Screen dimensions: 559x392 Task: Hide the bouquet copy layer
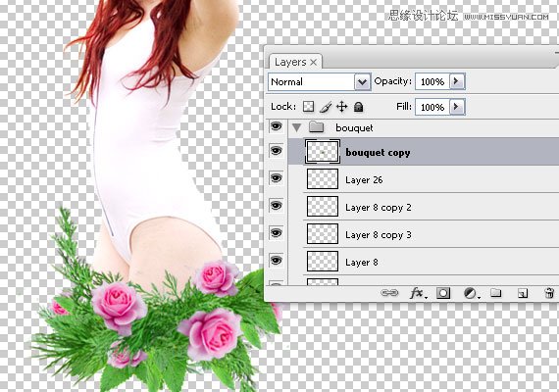pos(276,150)
